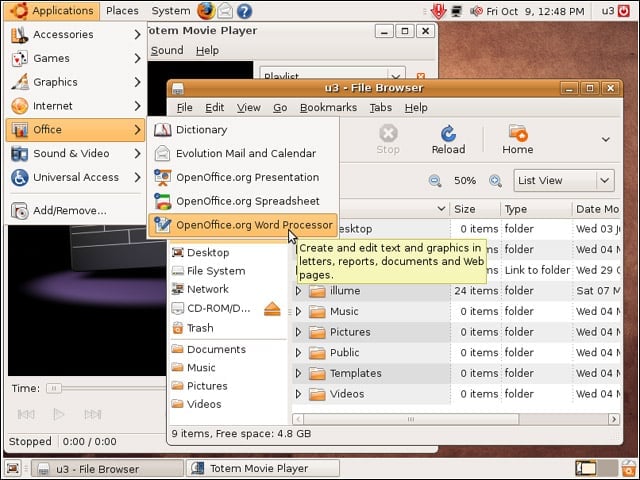640x480 pixels.
Task: Open the Go menu in File Browser
Action: point(280,108)
